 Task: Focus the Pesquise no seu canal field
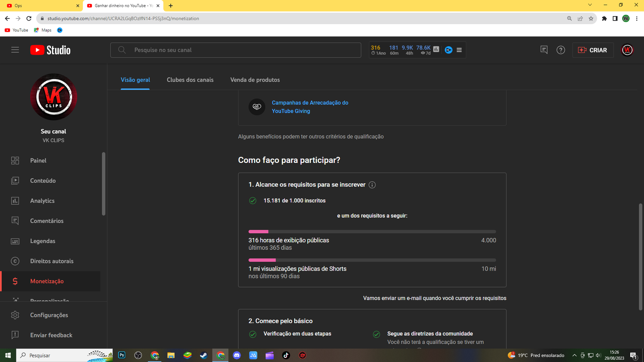(236, 50)
